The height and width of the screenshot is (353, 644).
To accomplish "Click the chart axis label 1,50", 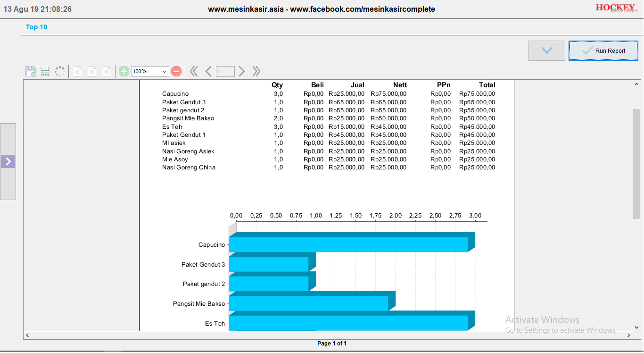I will click(x=355, y=215).
